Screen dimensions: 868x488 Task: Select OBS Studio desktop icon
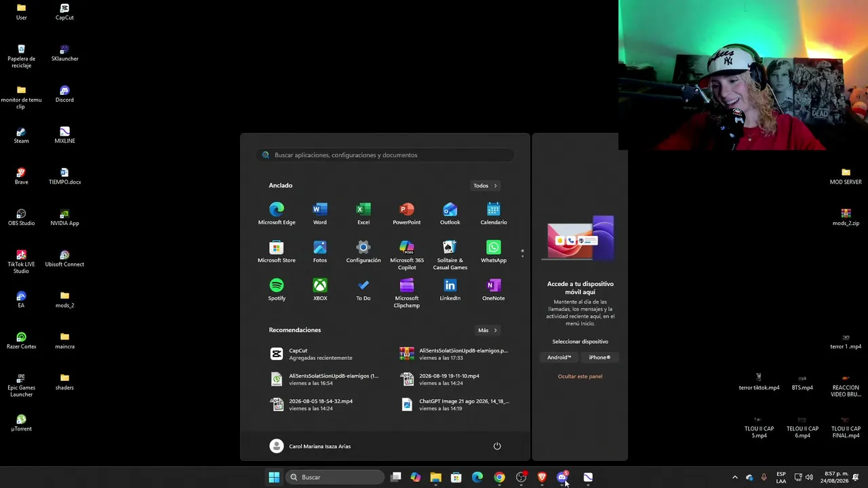click(x=21, y=218)
